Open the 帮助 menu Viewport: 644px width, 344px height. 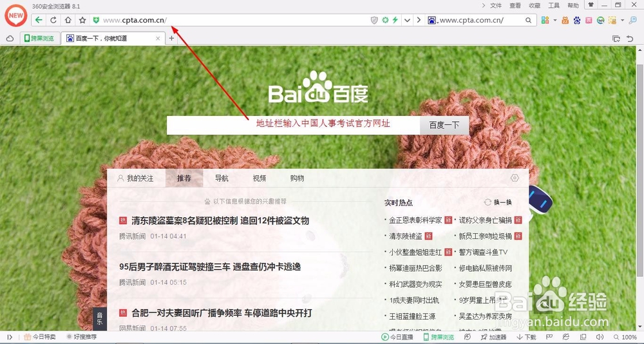tap(573, 5)
